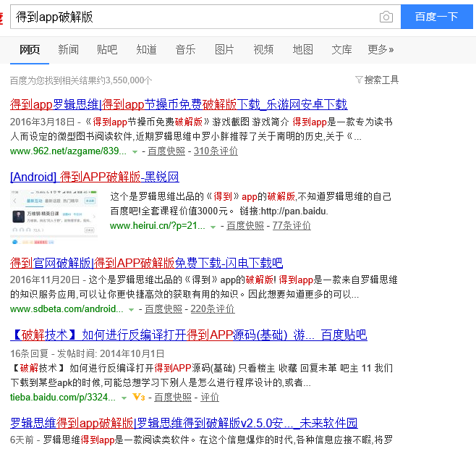Screen dimensions: 476x449
Task: Click the camera image search icon
Action: pos(386,17)
